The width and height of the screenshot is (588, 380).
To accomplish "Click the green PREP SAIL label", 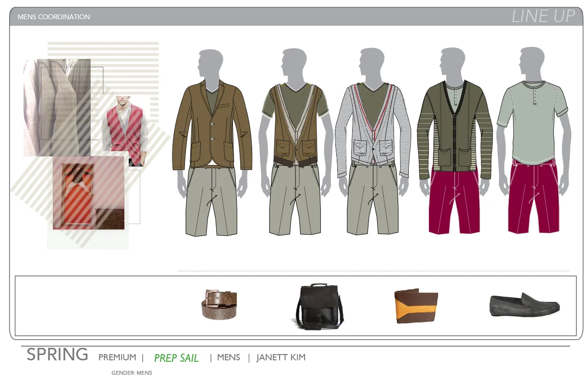I will click(x=176, y=358).
